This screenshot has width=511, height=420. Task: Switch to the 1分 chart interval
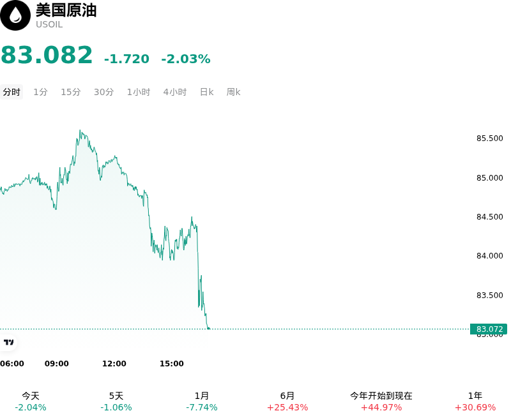tap(40, 92)
